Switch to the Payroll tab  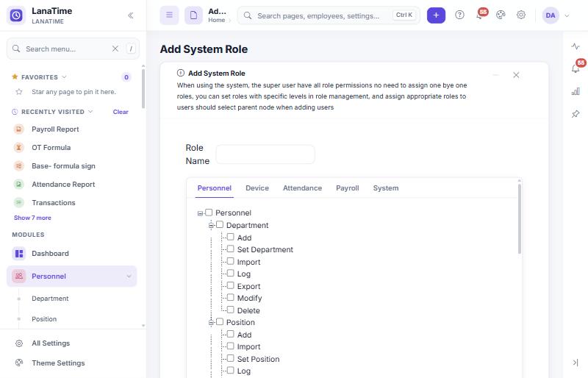(347, 188)
